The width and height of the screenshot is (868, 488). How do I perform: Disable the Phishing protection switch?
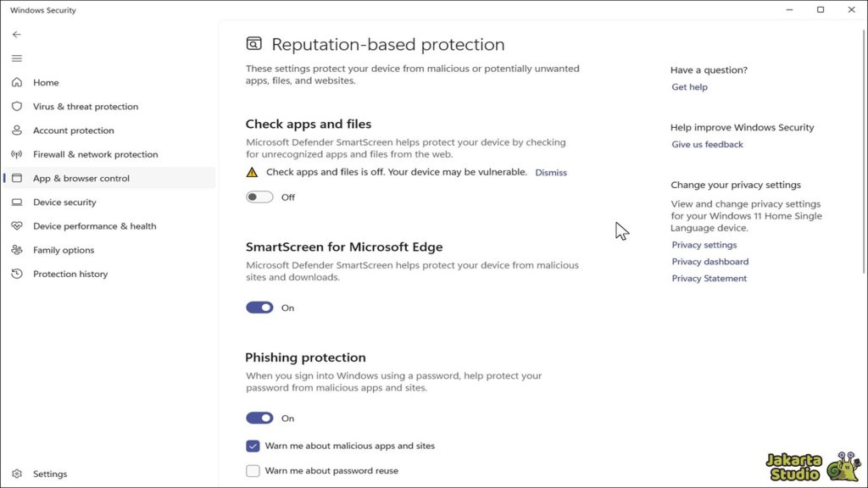pyautogui.click(x=259, y=417)
